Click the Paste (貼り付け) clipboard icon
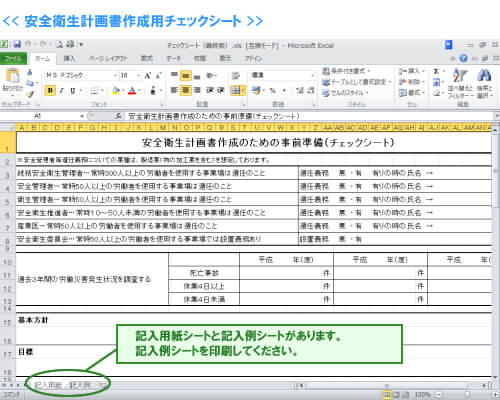 point(12,76)
